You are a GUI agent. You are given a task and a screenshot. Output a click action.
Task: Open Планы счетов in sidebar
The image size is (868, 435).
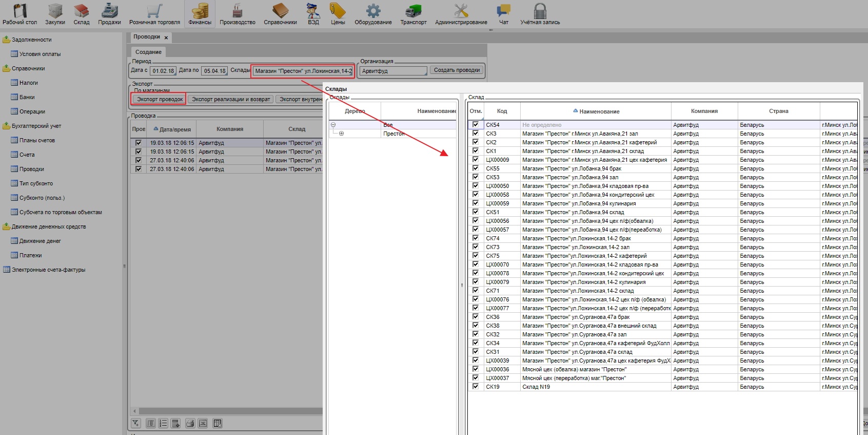(37, 140)
